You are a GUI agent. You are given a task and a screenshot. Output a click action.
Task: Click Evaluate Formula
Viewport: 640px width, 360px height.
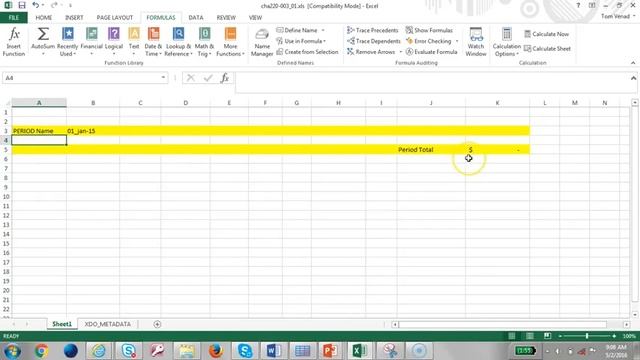(x=431, y=52)
